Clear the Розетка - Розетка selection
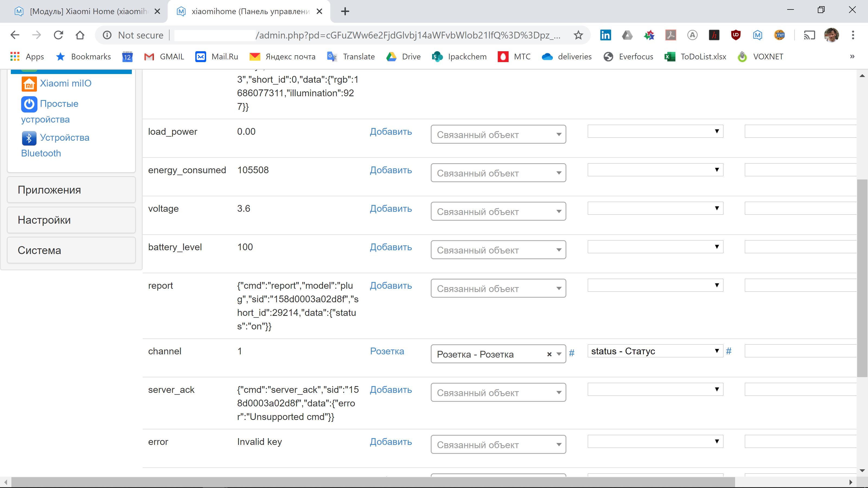This screenshot has width=868, height=488. (549, 354)
